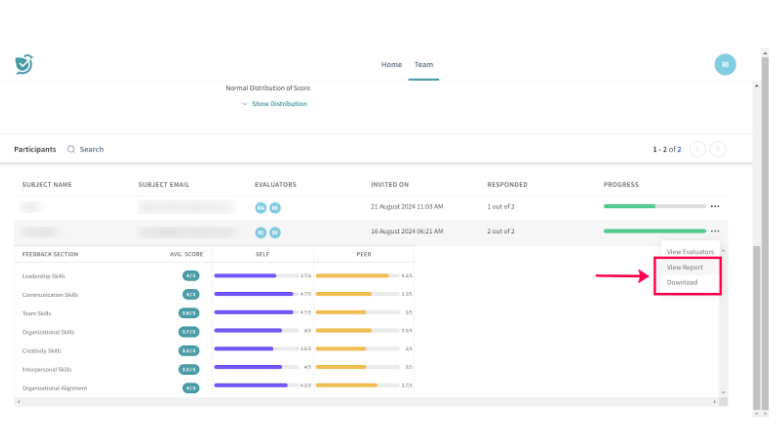Viewport: 776px width, 427px height.
Task: Open the user profile avatar
Action: [725, 64]
